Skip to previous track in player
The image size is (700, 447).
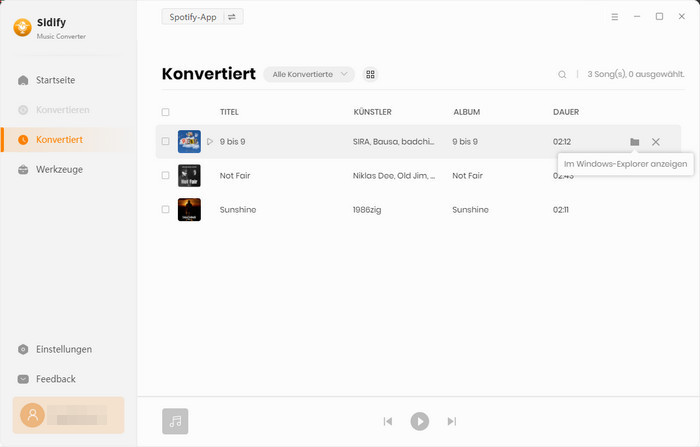(x=388, y=421)
